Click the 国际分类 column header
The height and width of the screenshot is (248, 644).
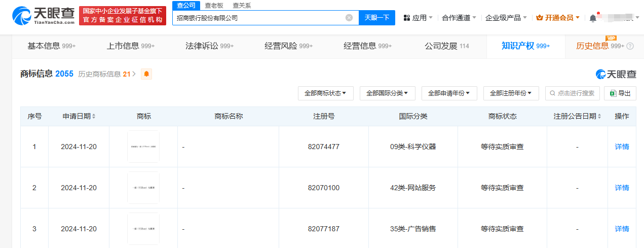[413, 117]
